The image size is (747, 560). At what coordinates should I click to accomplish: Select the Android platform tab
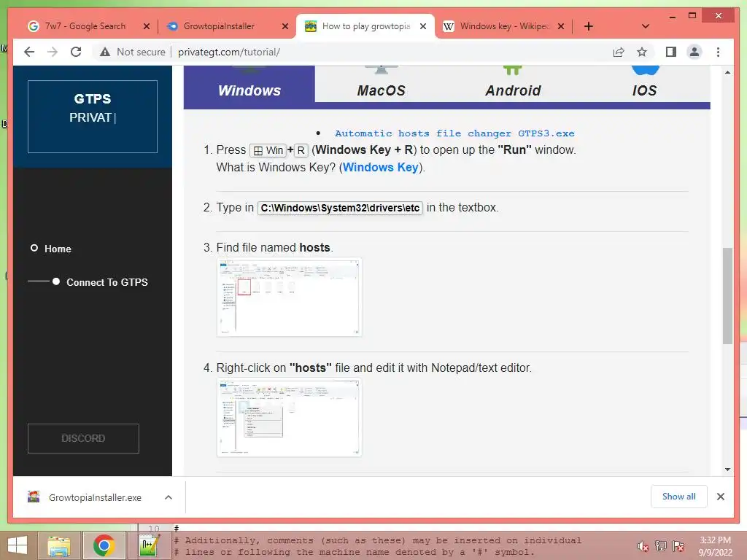tap(513, 85)
